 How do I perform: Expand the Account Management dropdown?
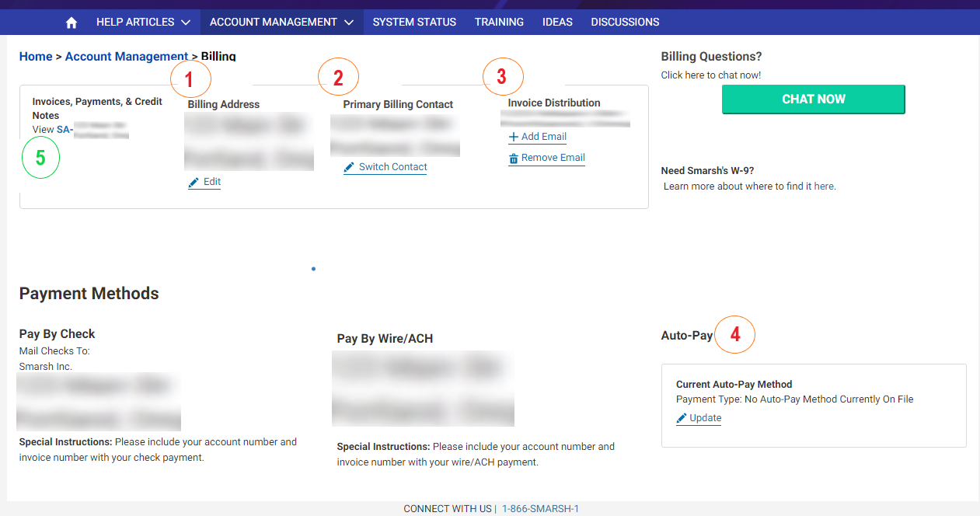coord(281,22)
